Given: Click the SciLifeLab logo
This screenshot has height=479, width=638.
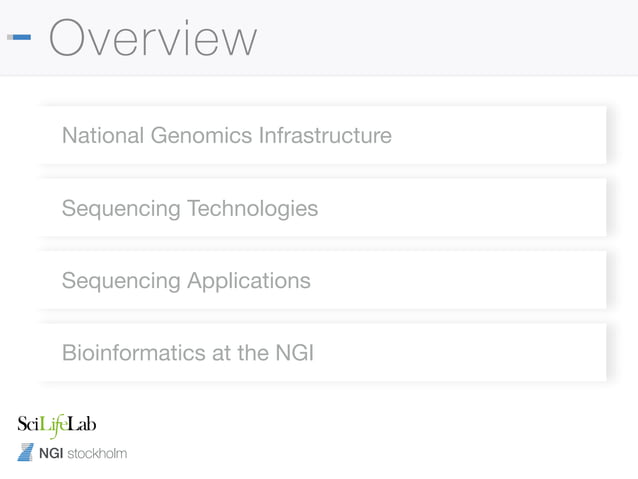Looking at the screenshot, I should (x=57, y=425).
